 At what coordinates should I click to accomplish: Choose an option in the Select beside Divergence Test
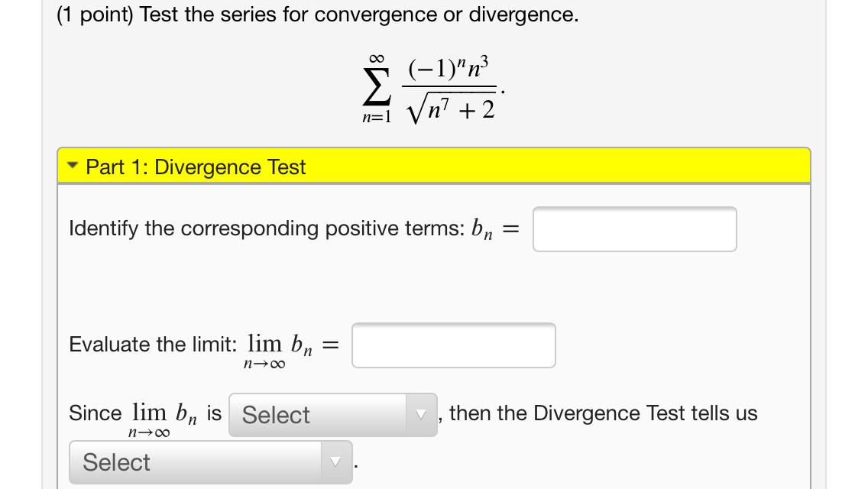[321, 415]
